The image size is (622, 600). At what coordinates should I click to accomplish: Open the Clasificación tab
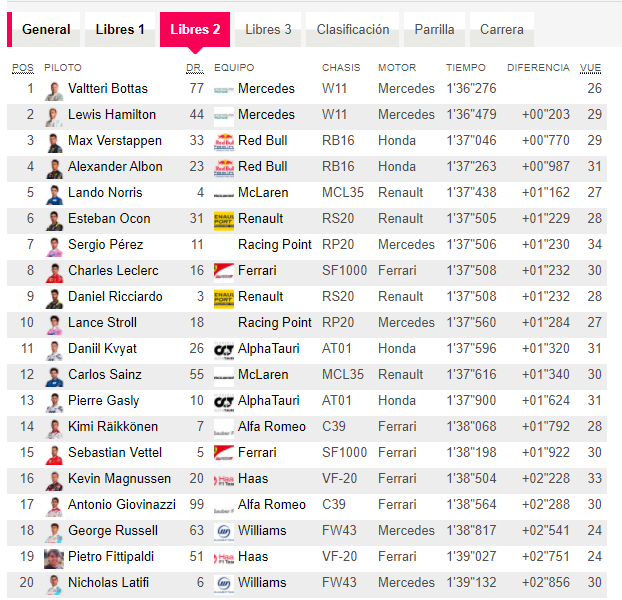(353, 29)
